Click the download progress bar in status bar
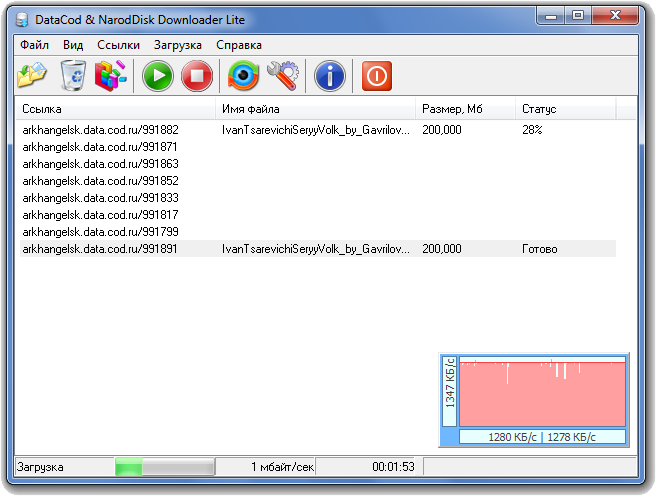 click(x=165, y=467)
